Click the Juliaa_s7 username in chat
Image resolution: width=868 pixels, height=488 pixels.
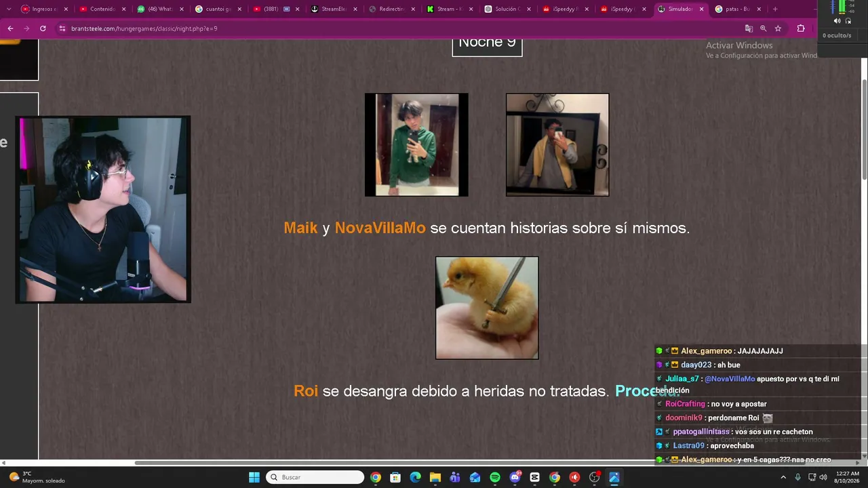[682, 379]
